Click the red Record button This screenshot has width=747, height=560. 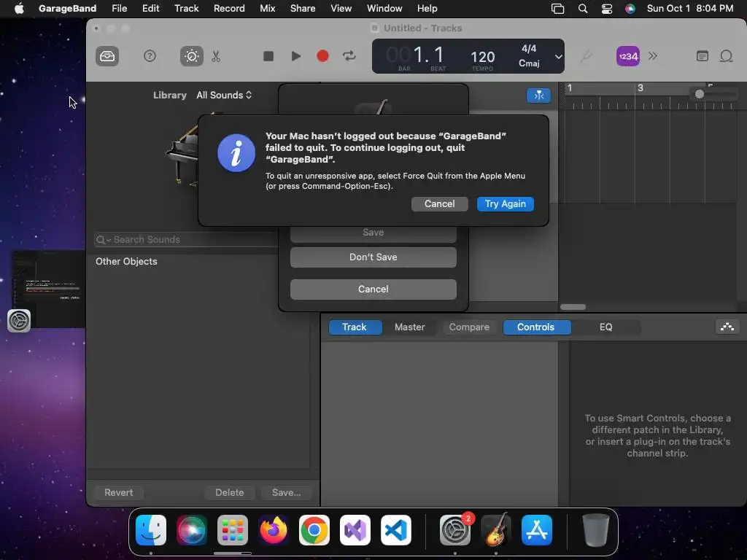click(322, 56)
